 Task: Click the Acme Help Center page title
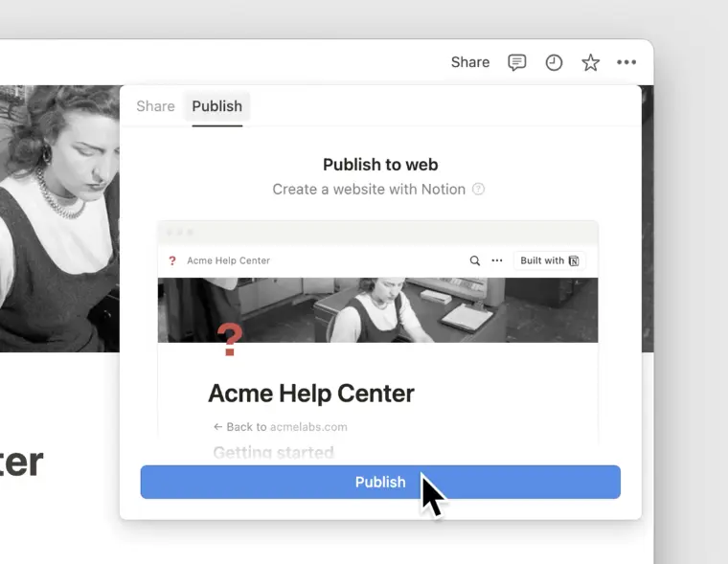point(311,394)
